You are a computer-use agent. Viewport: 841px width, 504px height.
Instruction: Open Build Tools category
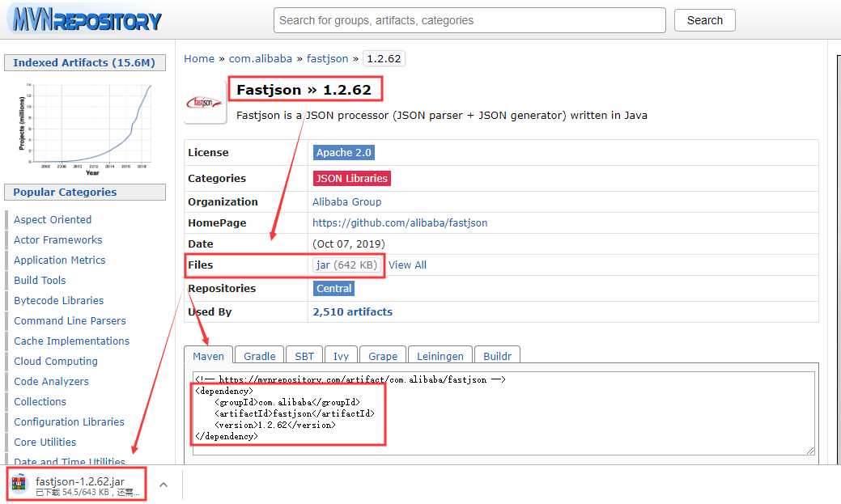(40, 280)
